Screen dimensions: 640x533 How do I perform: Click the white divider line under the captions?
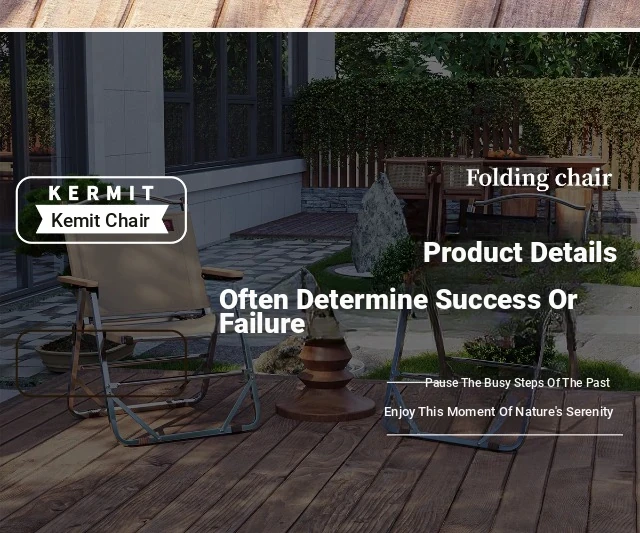(504, 435)
